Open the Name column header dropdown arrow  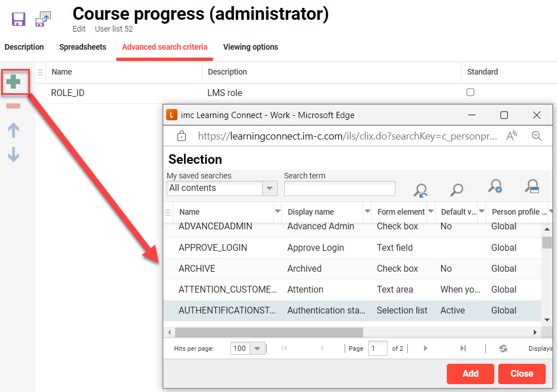pyautogui.click(x=277, y=211)
